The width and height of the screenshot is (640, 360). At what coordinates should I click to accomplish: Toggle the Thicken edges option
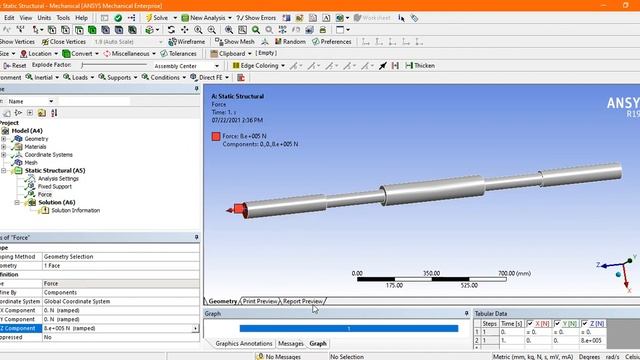coord(420,65)
